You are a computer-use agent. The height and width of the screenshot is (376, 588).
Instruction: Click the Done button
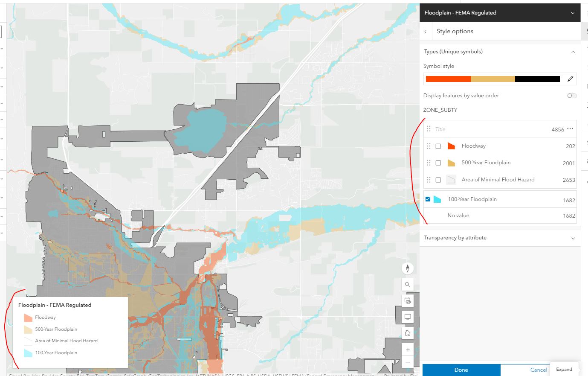(x=461, y=370)
